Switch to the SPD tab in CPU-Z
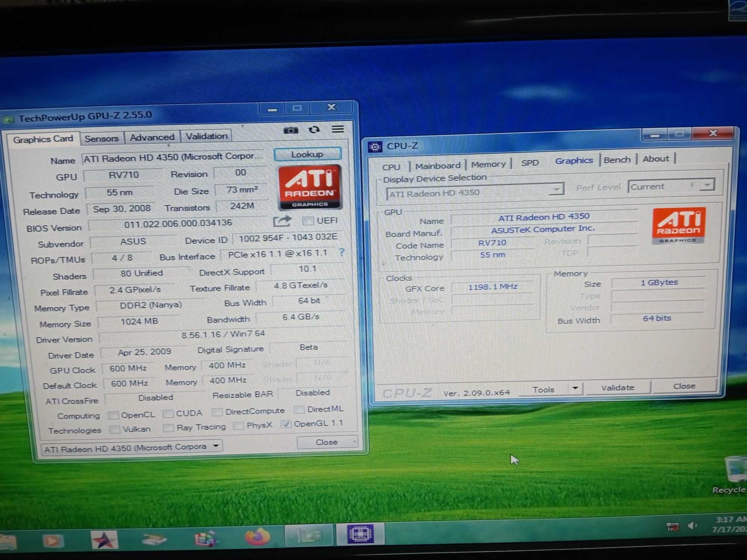 [x=530, y=163]
